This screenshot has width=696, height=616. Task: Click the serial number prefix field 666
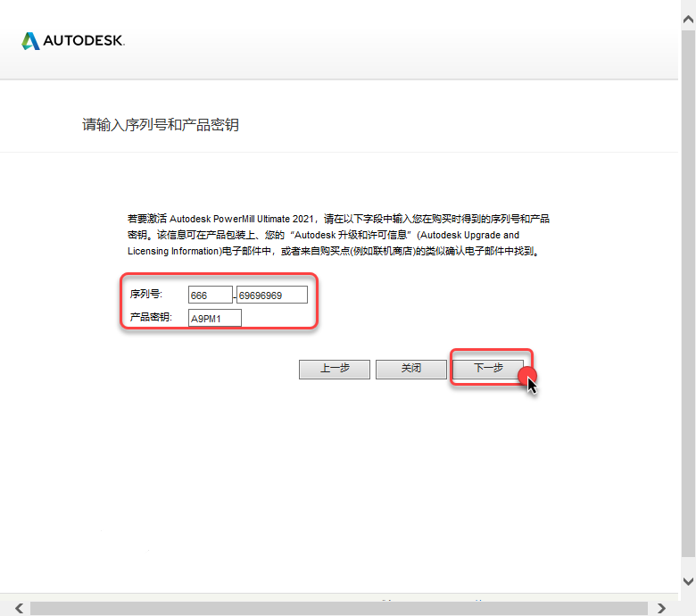pyautogui.click(x=211, y=295)
